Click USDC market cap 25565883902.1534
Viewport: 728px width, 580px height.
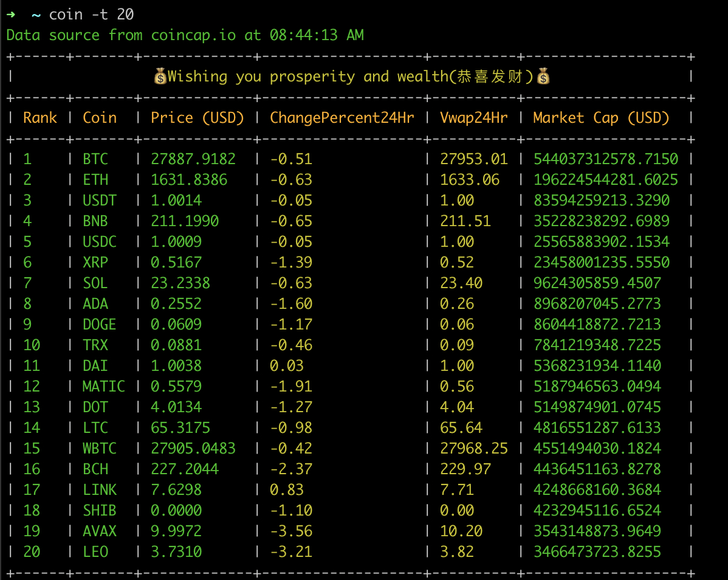[x=601, y=242]
